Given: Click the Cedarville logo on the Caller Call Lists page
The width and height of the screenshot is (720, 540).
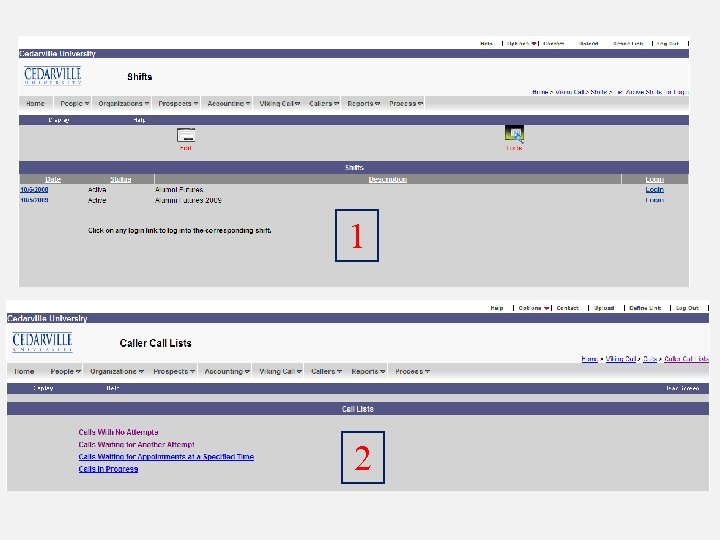Looking at the screenshot, I should [42, 342].
